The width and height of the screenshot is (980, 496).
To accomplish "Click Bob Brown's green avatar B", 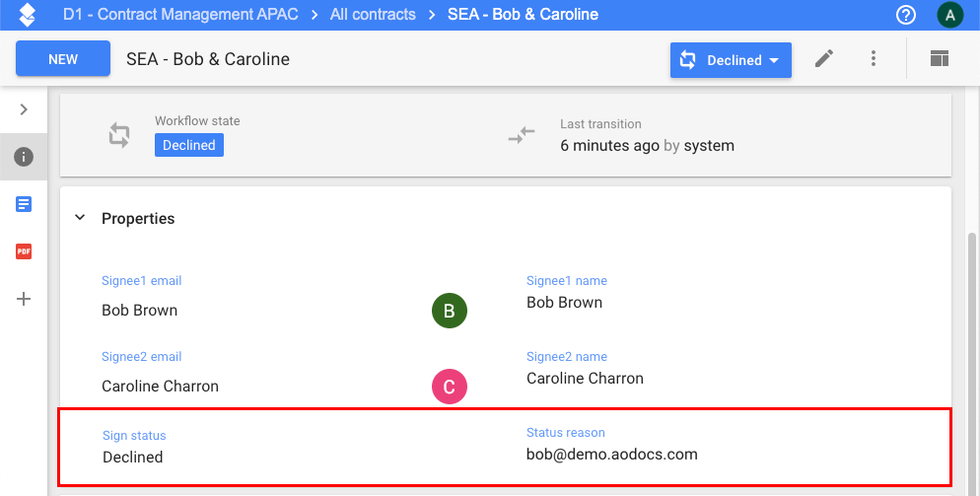I will pos(449,311).
